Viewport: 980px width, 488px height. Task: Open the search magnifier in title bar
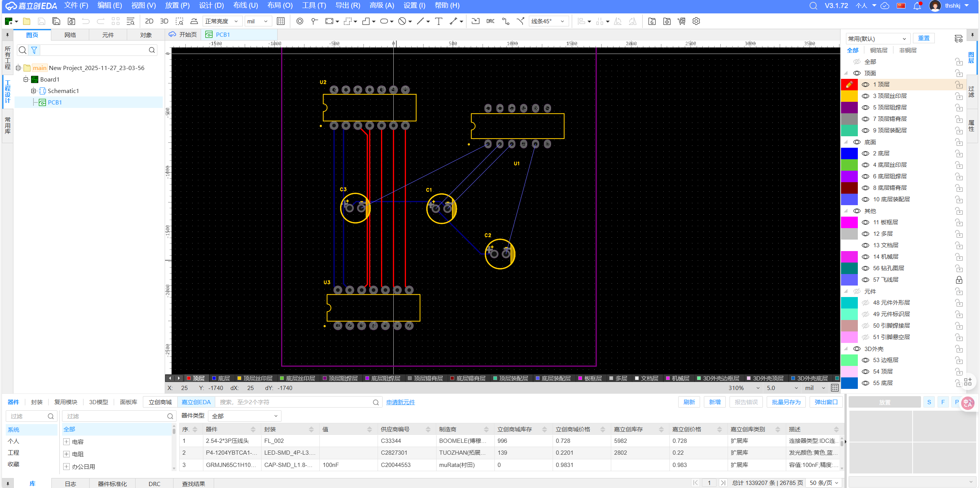(x=813, y=6)
